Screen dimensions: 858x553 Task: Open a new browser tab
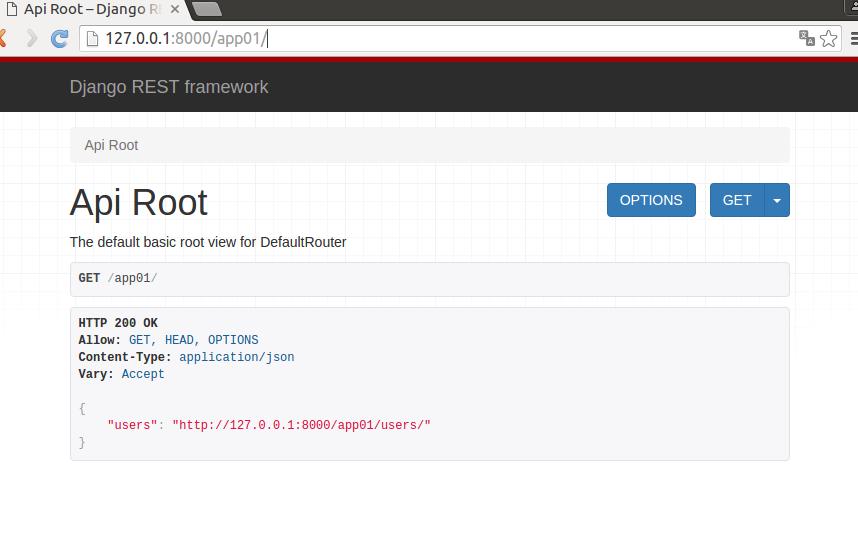[x=207, y=9]
